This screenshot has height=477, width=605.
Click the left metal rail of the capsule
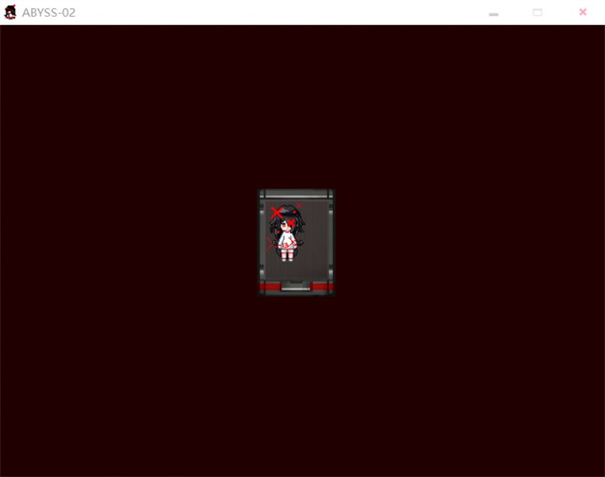(262, 240)
